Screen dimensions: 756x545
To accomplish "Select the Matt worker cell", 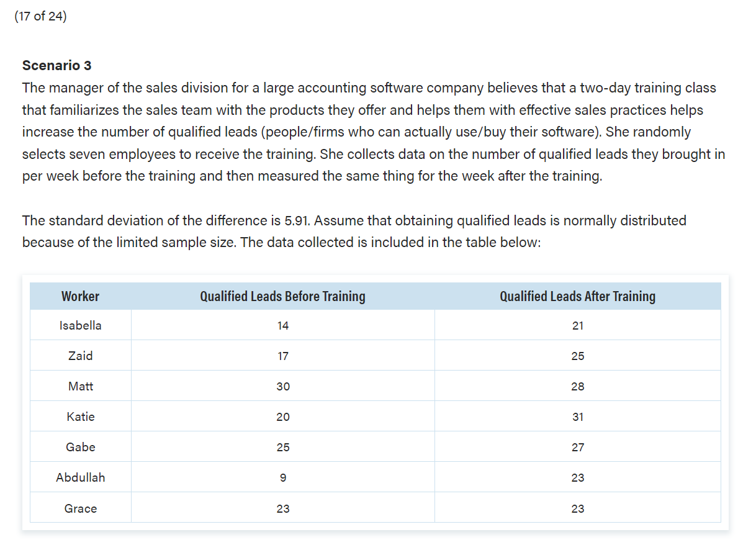I will pyautogui.click(x=80, y=386).
